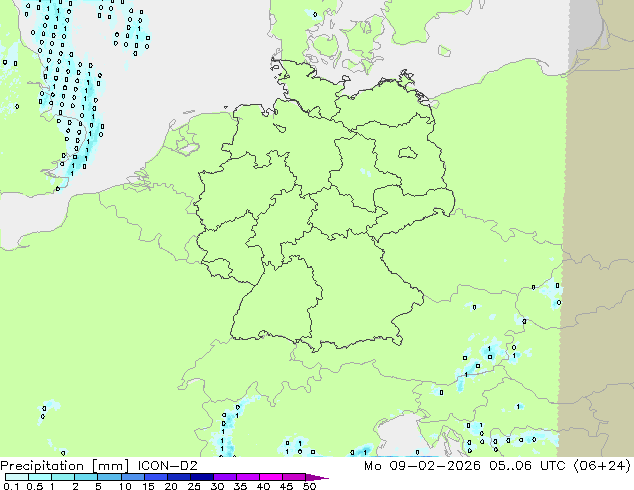
Task: Click the "(06+24)" forecast run label
Action: point(602,466)
